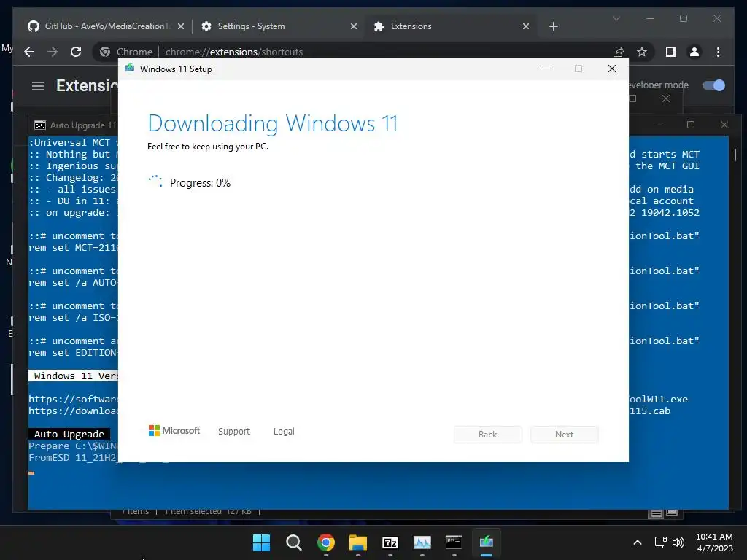This screenshot has height=560, width=747.
Task: Click the Downloading Windows 11 heading
Action: tap(273, 123)
